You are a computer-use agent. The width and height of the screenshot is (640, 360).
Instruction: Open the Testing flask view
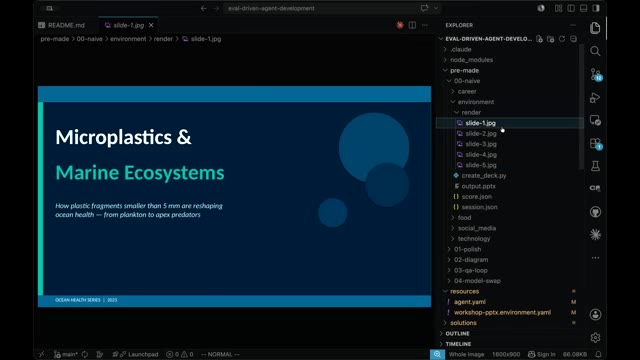(595, 166)
